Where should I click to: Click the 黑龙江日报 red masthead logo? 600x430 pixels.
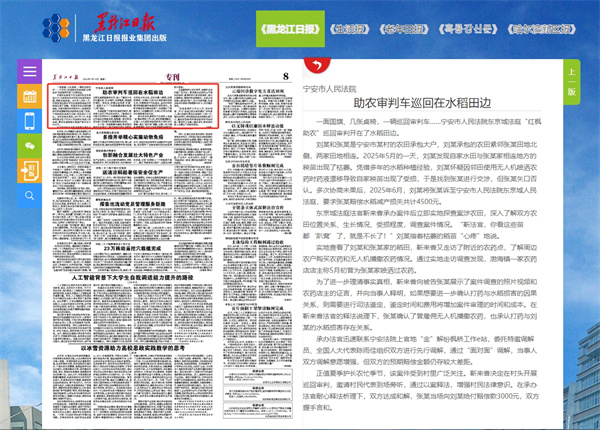tap(125, 22)
